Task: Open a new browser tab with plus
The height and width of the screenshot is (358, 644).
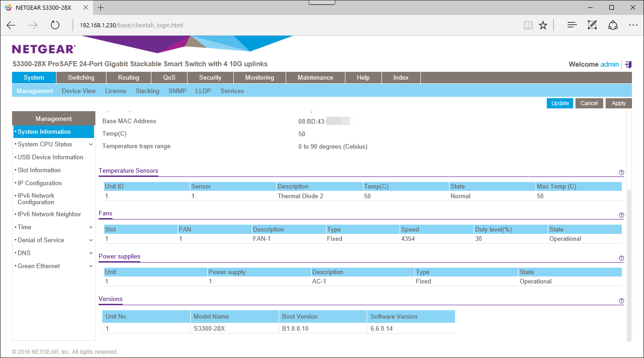Action: pos(101,7)
